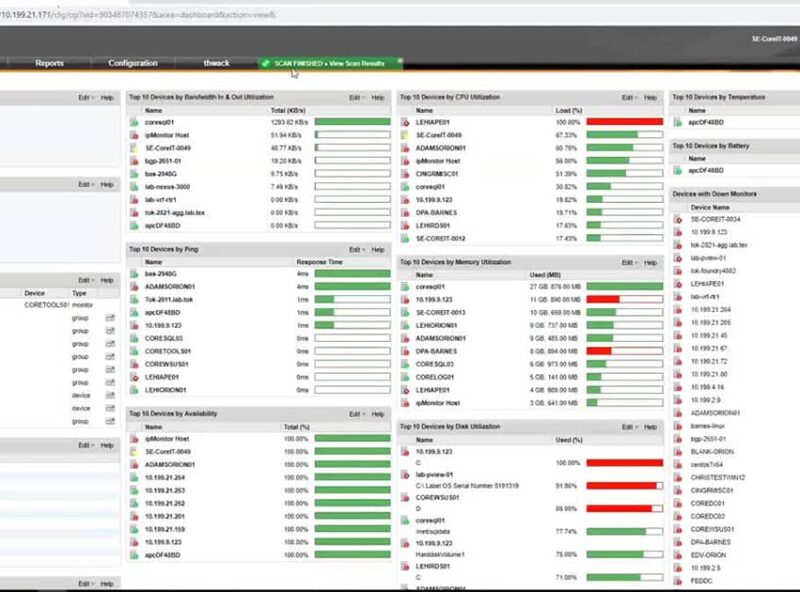This screenshot has height=592, width=800.
Task: Click the icon next to coresql01 in Memory Utilization panel
Action: (x=406, y=284)
